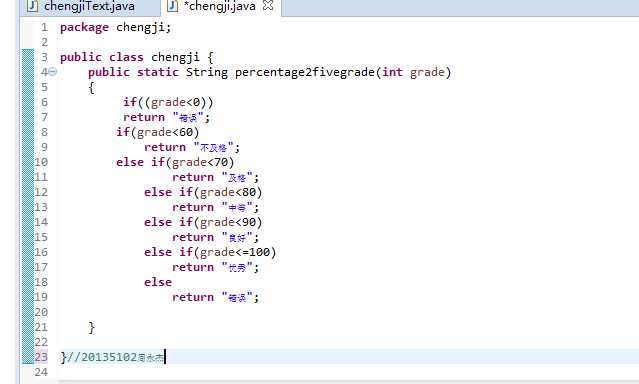639x384 pixels.
Task: Click 'else if(grade<70)' line
Action: [x=175, y=162]
